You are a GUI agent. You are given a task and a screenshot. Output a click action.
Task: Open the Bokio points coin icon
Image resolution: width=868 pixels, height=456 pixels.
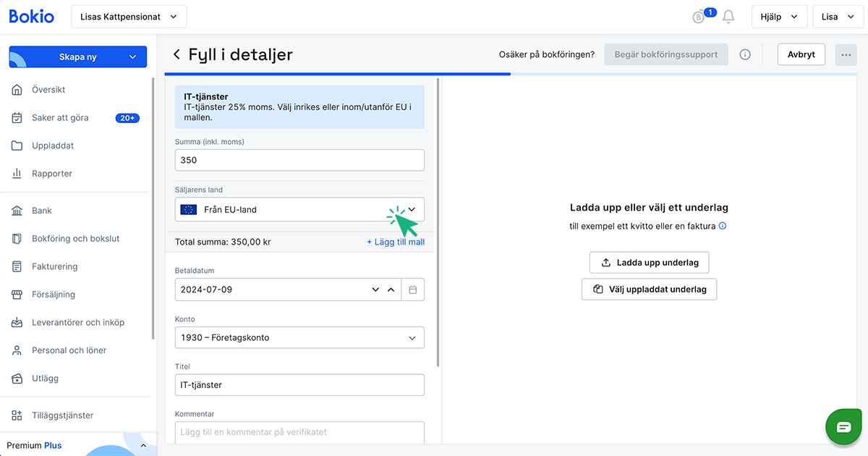[x=699, y=17]
